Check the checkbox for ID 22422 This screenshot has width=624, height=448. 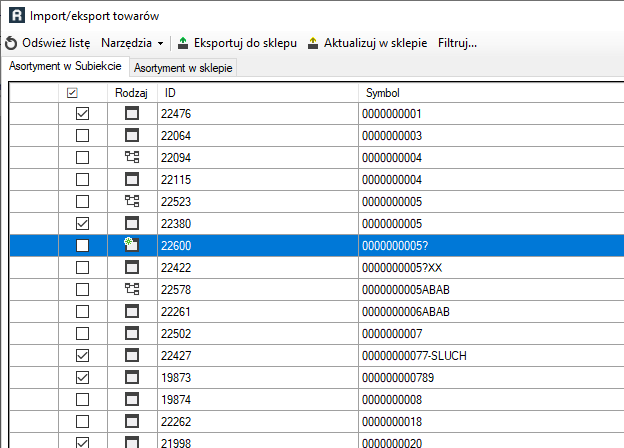[82, 267]
